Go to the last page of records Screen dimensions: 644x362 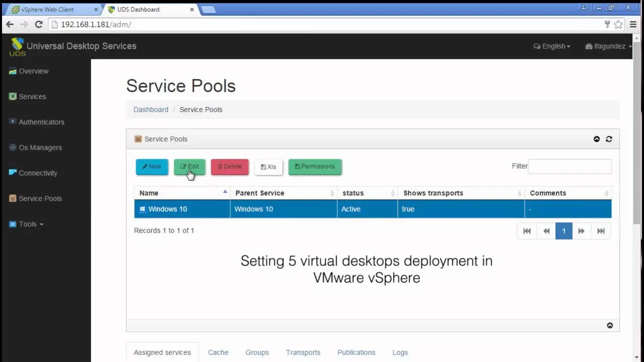tap(601, 231)
